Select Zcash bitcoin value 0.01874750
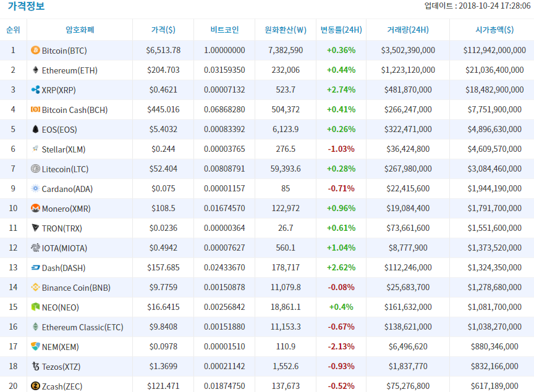This screenshot has width=534, height=392. coord(224,386)
